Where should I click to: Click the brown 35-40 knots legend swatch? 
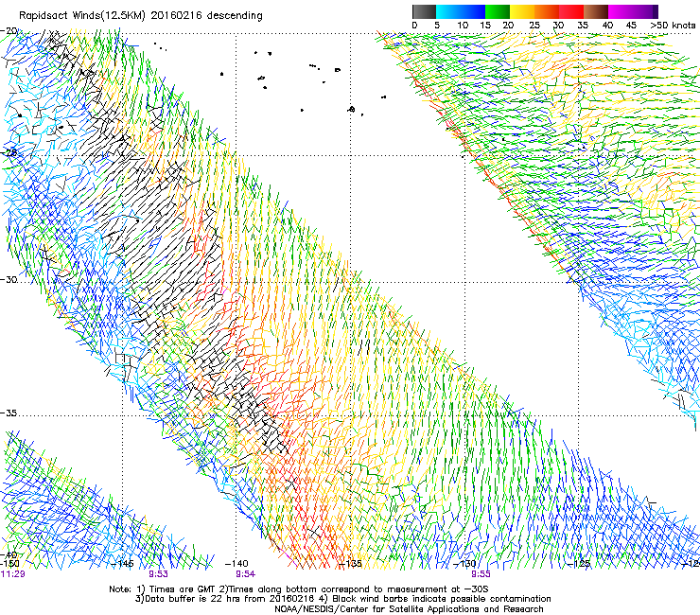point(596,11)
